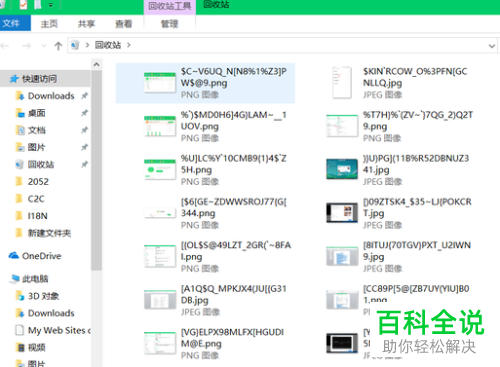
Task: Select thumbnail of [{OL$S@49LZT_2GR(`~8FAl.png
Action: [160, 256]
